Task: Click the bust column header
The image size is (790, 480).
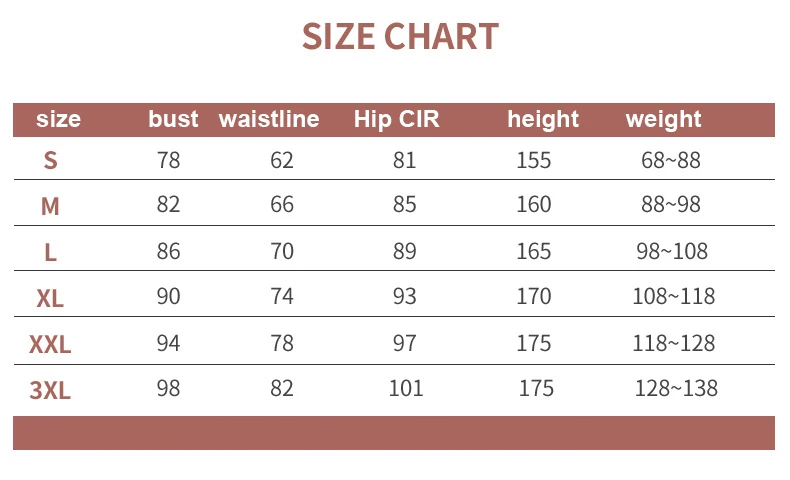Action: [173, 120]
